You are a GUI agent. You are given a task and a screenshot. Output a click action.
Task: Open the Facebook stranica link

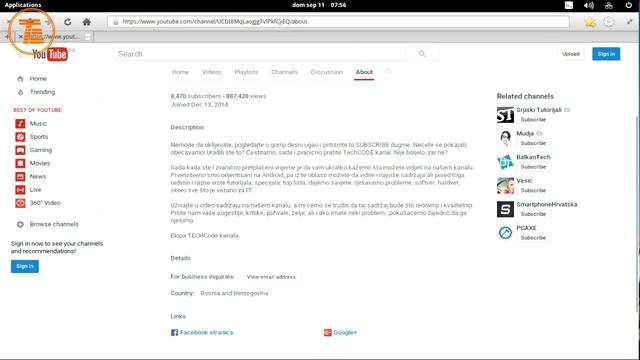pyautogui.click(x=206, y=333)
